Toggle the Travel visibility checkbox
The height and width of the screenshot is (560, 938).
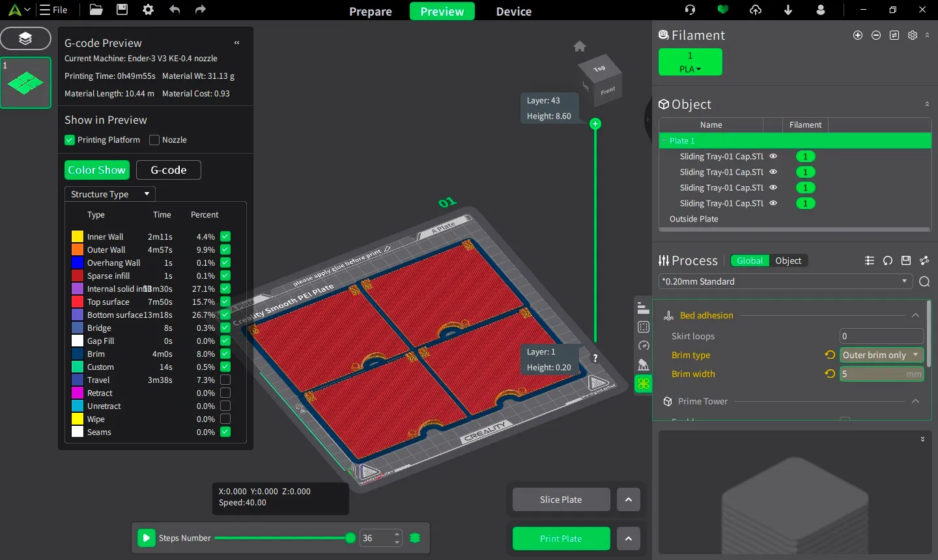(225, 380)
